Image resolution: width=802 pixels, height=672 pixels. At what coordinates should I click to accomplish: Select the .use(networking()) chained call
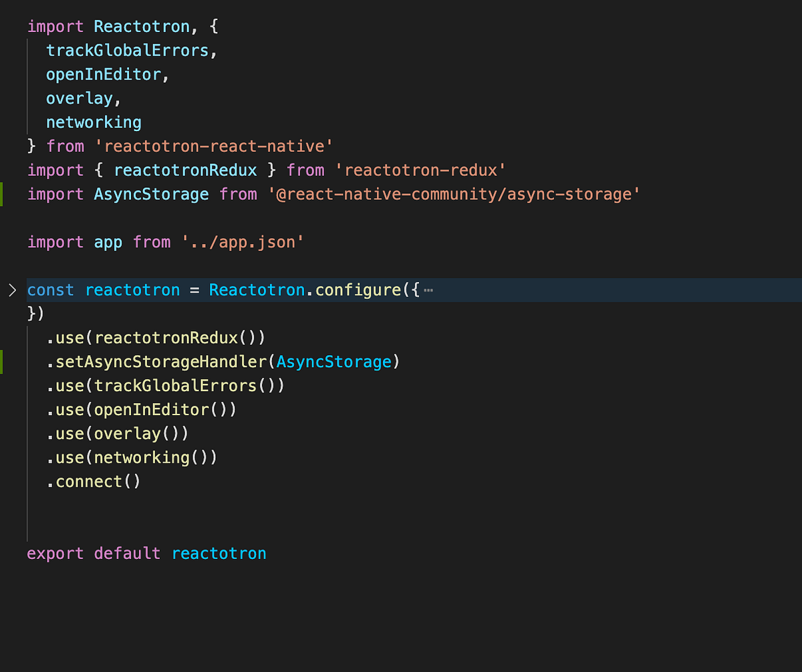131,457
